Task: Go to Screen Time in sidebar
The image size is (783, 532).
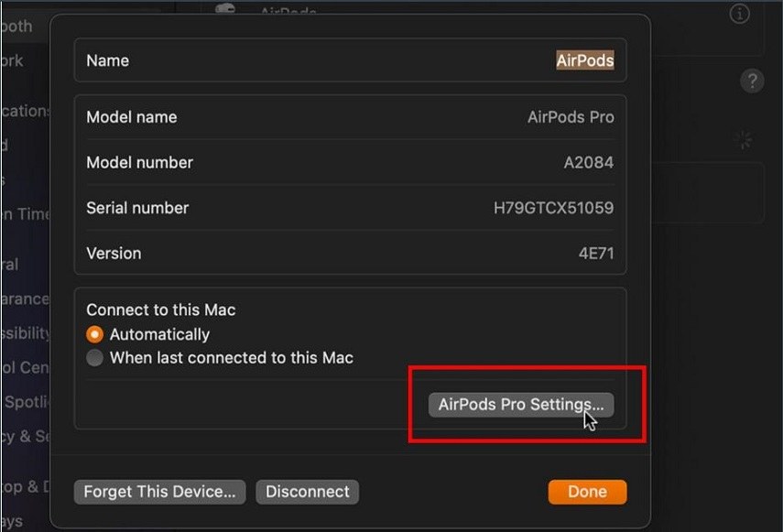Action: pyautogui.click(x=25, y=213)
